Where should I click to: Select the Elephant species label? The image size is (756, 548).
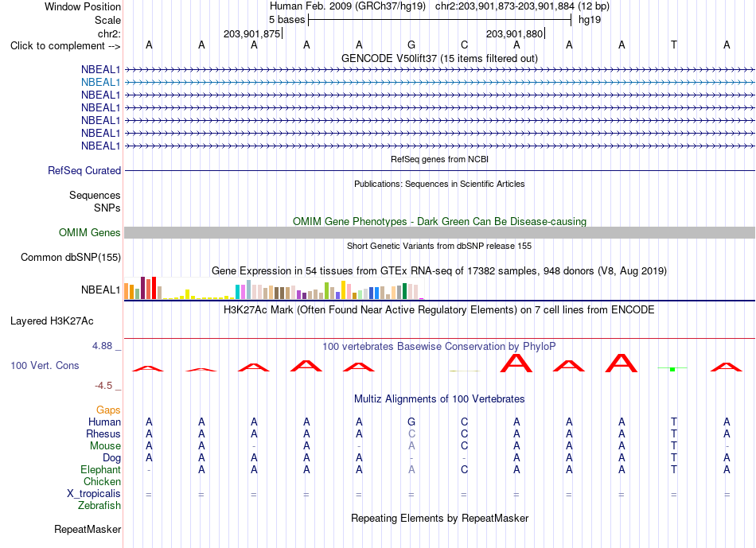pos(100,470)
